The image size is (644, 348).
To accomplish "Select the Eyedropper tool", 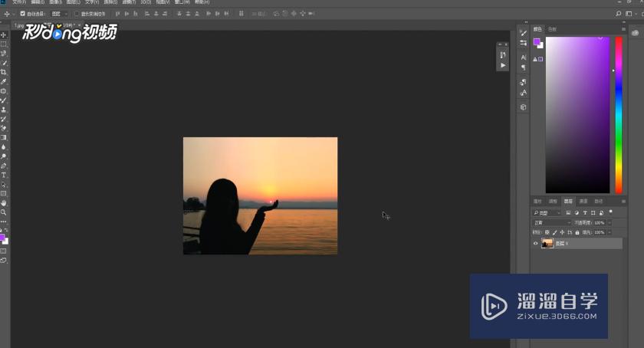I will [x=4, y=81].
